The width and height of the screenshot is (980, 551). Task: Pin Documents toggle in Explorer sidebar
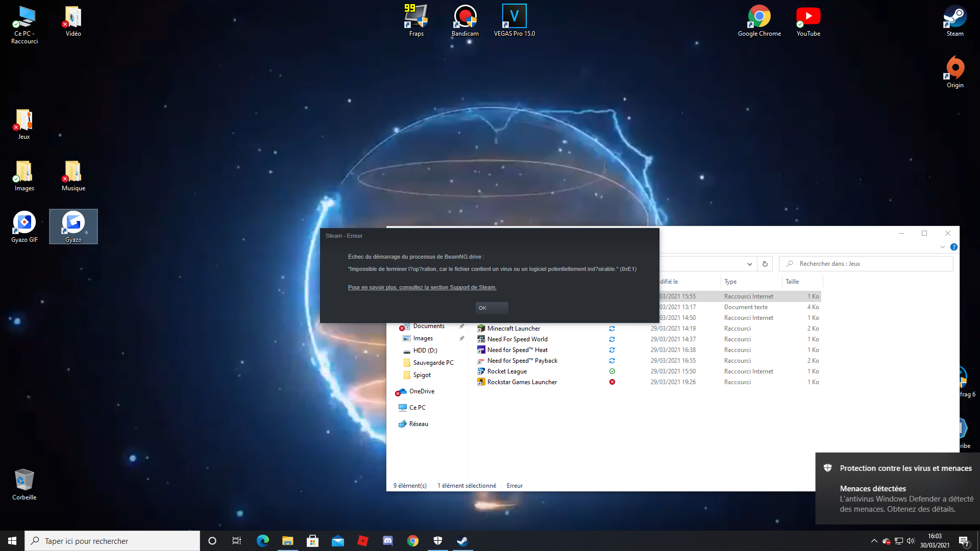[462, 326]
